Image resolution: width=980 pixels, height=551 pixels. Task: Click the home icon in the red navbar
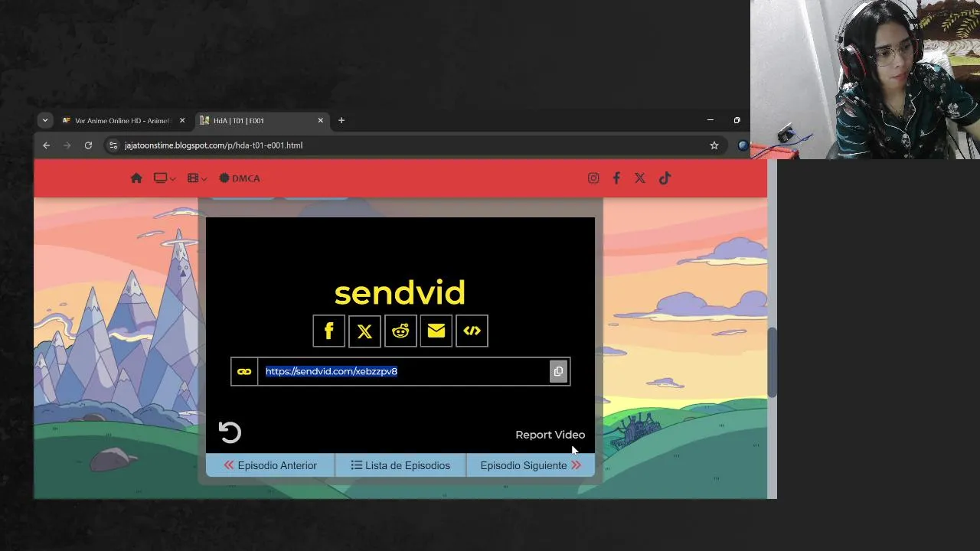tap(136, 178)
